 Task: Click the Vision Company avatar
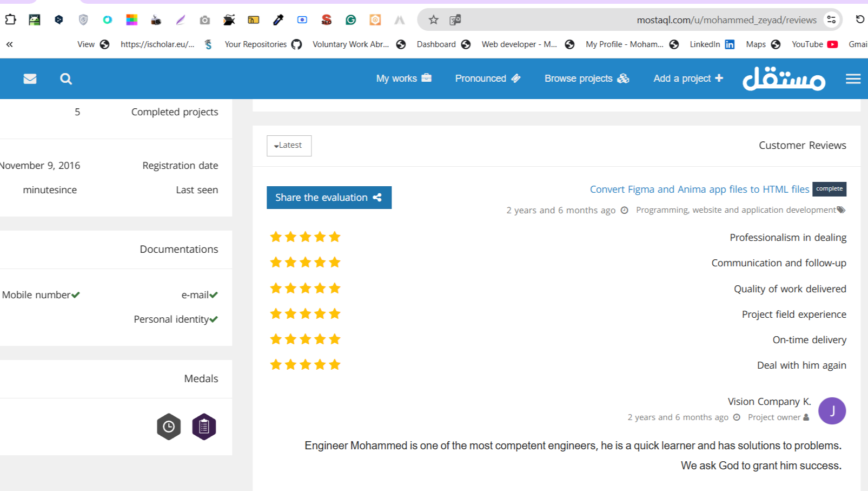(832, 411)
